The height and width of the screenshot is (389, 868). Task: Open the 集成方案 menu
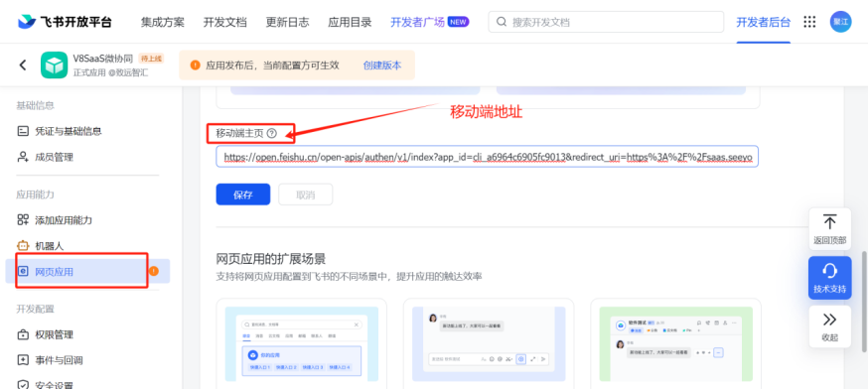tap(162, 22)
